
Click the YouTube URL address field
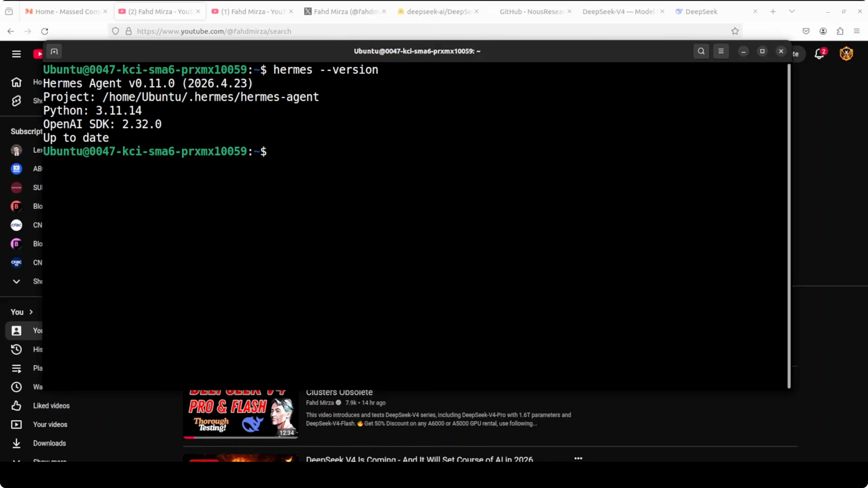(x=404, y=31)
